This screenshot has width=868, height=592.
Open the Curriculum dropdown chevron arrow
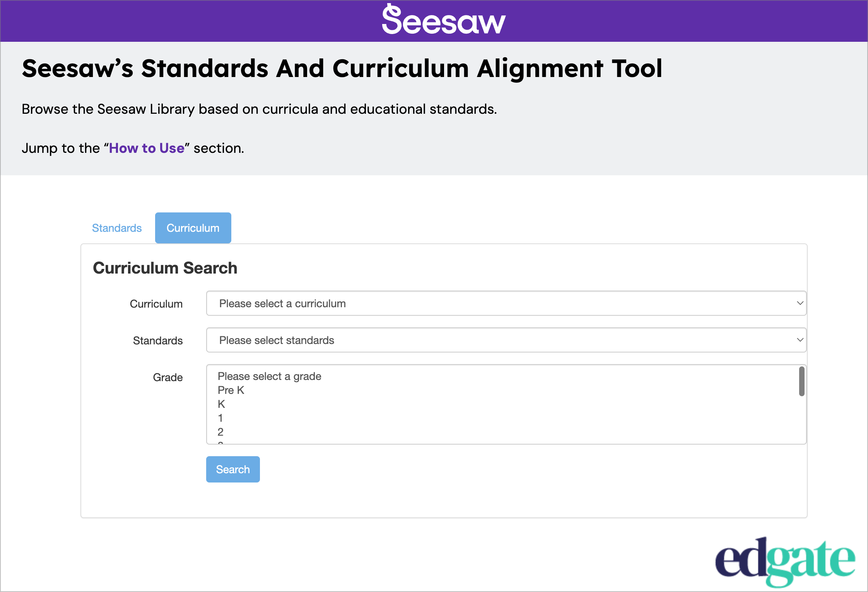click(800, 303)
